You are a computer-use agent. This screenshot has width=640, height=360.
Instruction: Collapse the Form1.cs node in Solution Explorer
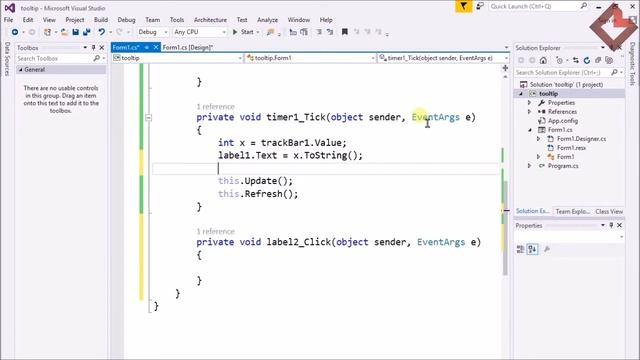[530, 130]
